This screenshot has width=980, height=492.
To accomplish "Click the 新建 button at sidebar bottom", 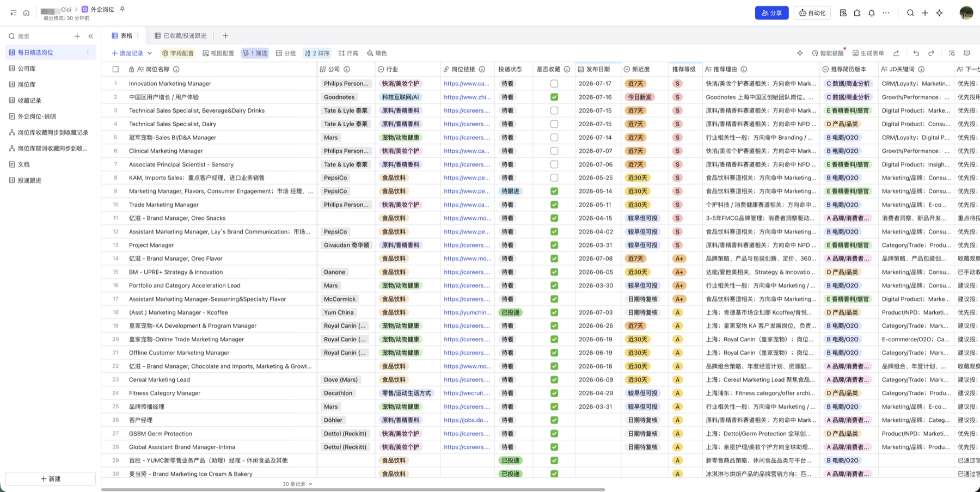I will [x=51, y=479].
